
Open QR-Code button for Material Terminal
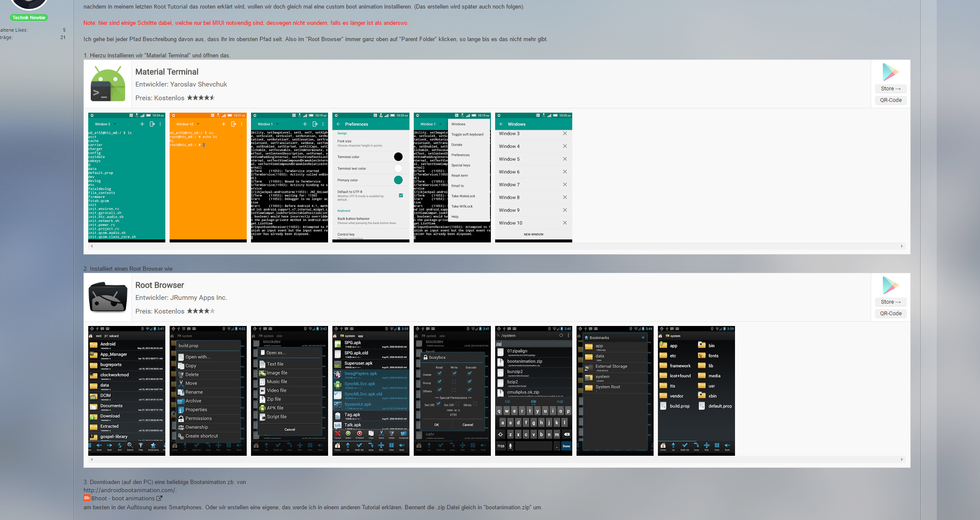(x=890, y=100)
